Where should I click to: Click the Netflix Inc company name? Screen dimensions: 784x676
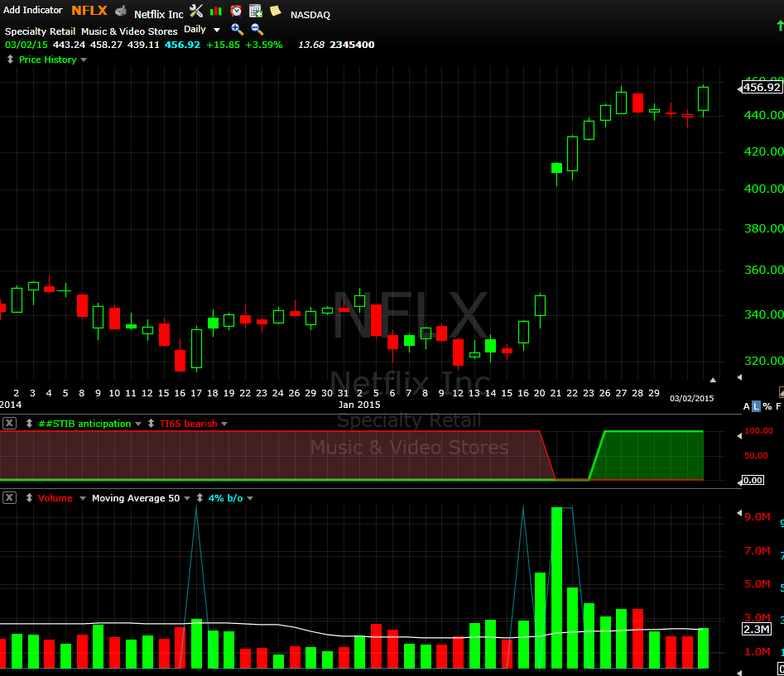click(158, 15)
